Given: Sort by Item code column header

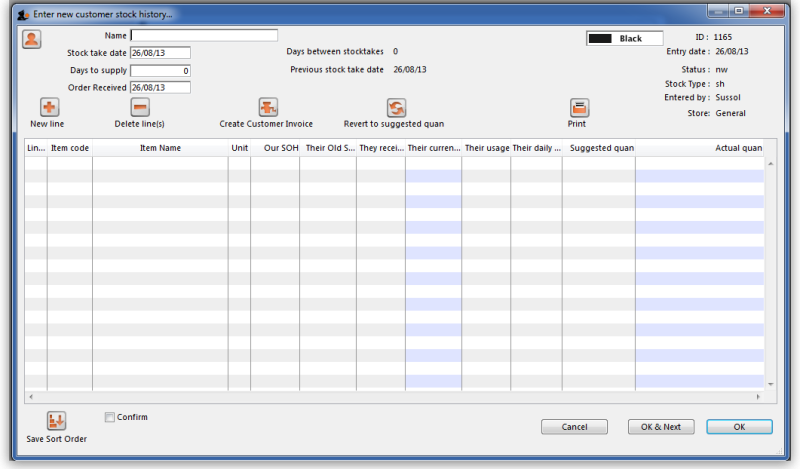Looking at the screenshot, I should pyautogui.click(x=70, y=148).
